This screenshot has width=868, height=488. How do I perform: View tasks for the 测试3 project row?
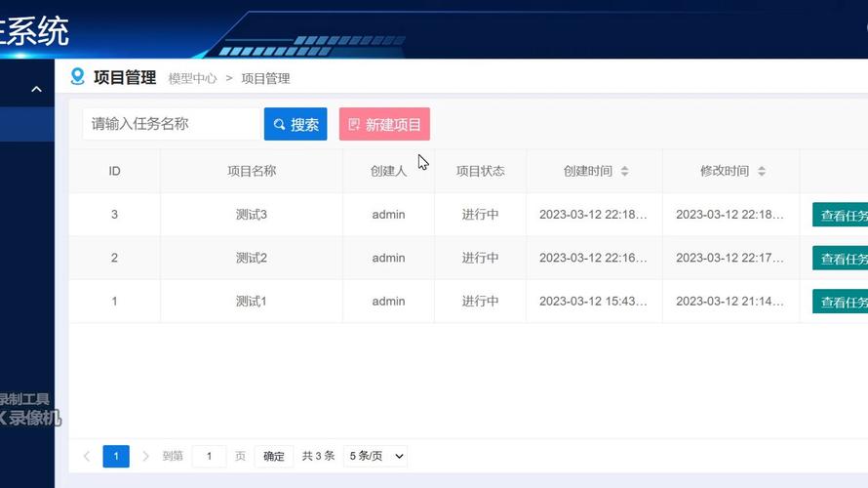[841, 215]
